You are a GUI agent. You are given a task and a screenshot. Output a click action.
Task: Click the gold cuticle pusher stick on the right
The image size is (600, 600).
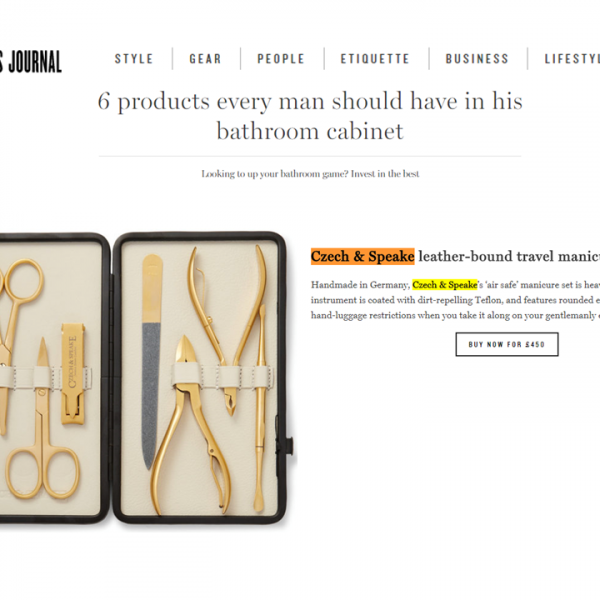(260, 408)
